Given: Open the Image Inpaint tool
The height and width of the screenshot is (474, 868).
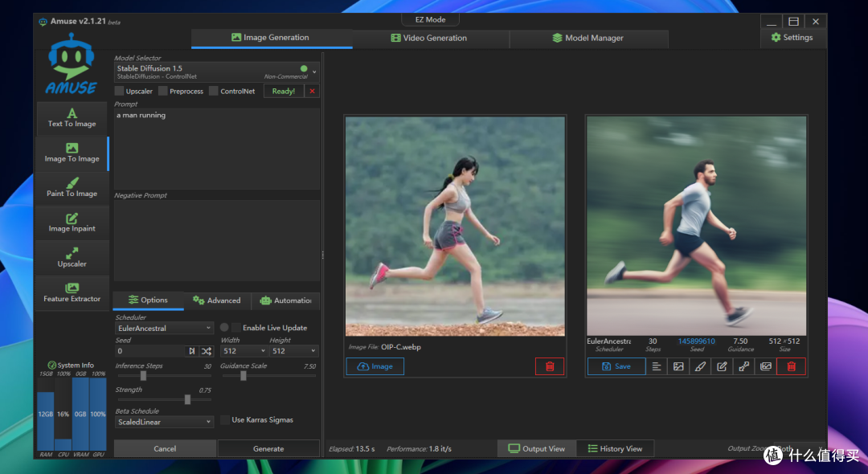Looking at the screenshot, I should click(72, 223).
